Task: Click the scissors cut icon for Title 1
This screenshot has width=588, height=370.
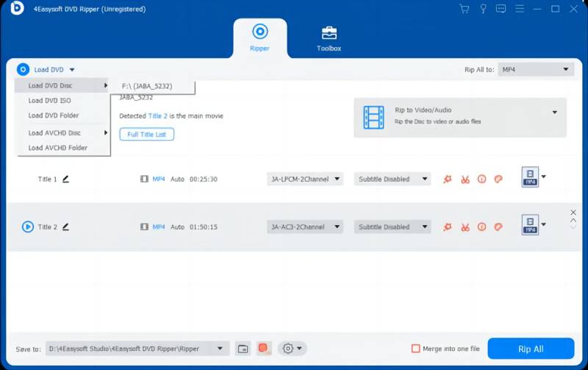Action: [465, 179]
